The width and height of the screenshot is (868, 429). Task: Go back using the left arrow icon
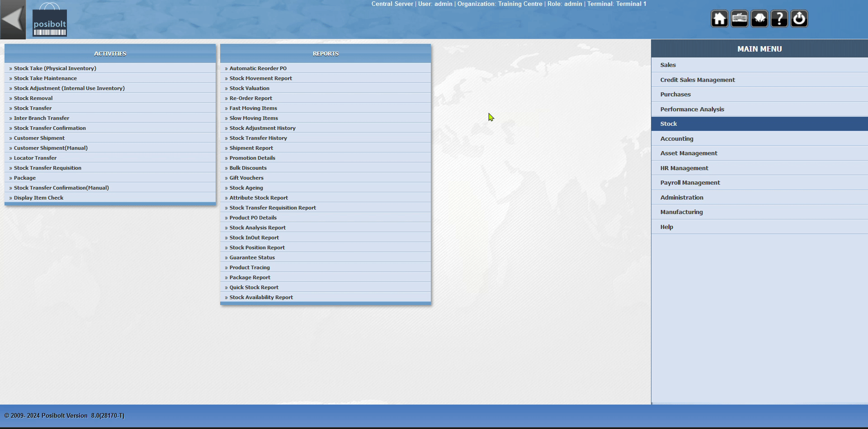pyautogui.click(x=13, y=19)
